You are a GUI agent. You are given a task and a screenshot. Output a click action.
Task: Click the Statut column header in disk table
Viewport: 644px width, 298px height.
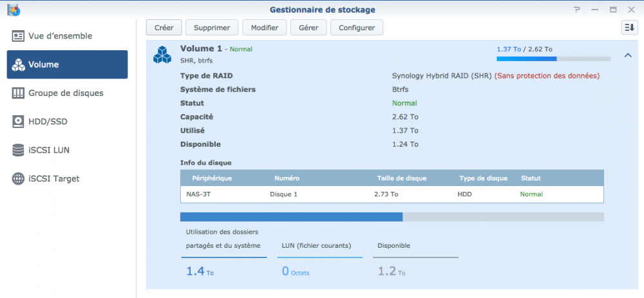[531, 178]
